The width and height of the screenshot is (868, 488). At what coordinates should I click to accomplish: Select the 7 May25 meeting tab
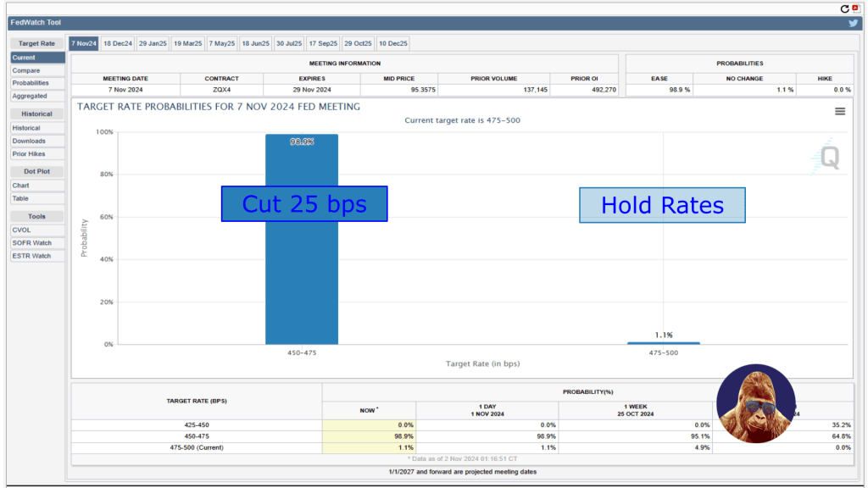pos(221,43)
